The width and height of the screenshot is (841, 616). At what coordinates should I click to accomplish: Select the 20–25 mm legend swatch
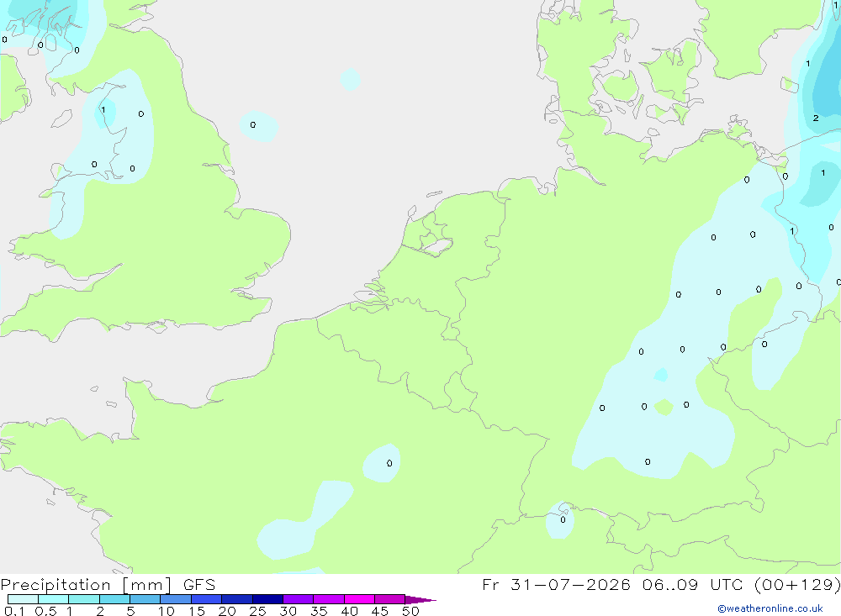[x=237, y=599]
